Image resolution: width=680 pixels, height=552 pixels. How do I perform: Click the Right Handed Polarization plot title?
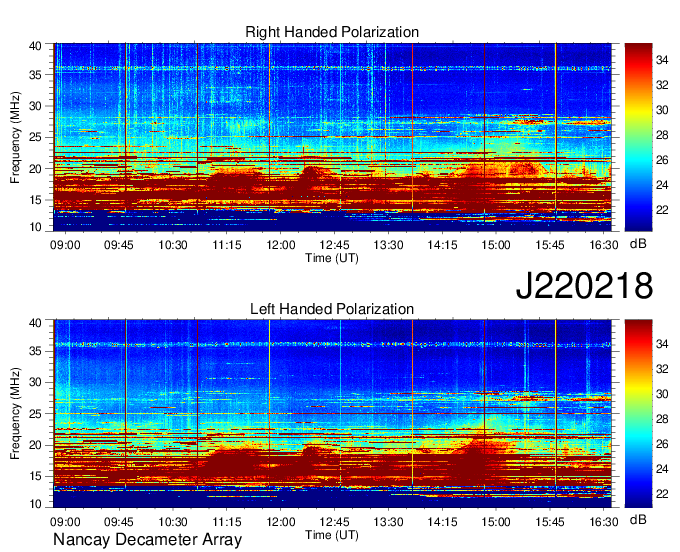pos(332,32)
